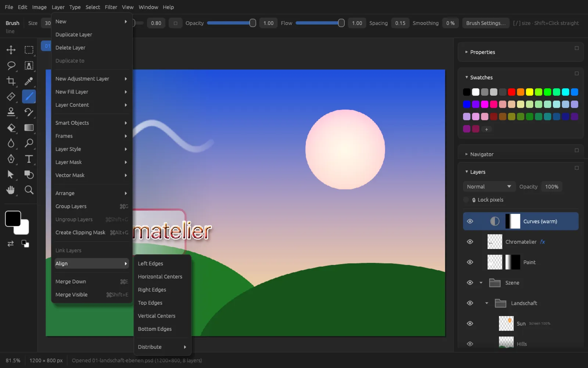Select the Move tool
This screenshot has height=368, width=588.
(x=11, y=50)
